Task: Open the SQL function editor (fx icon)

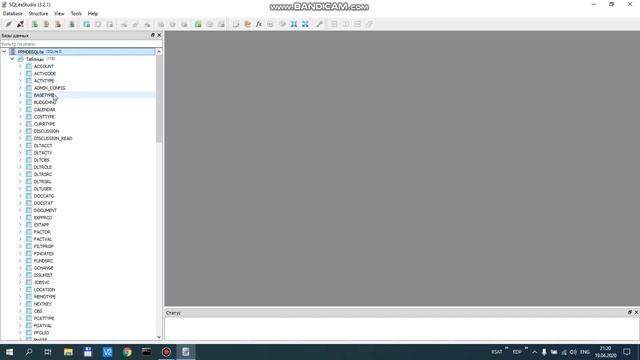Action: [x=259, y=24]
